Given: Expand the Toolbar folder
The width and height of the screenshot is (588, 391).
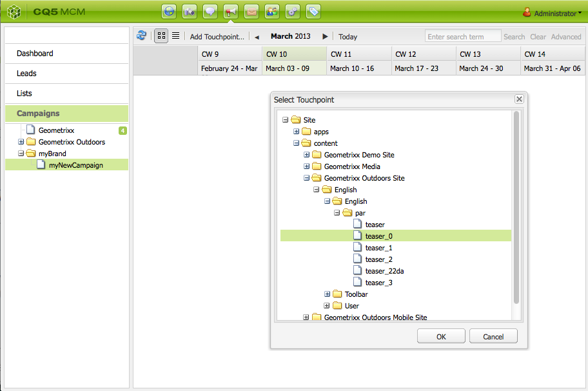Looking at the screenshot, I should (327, 294).
